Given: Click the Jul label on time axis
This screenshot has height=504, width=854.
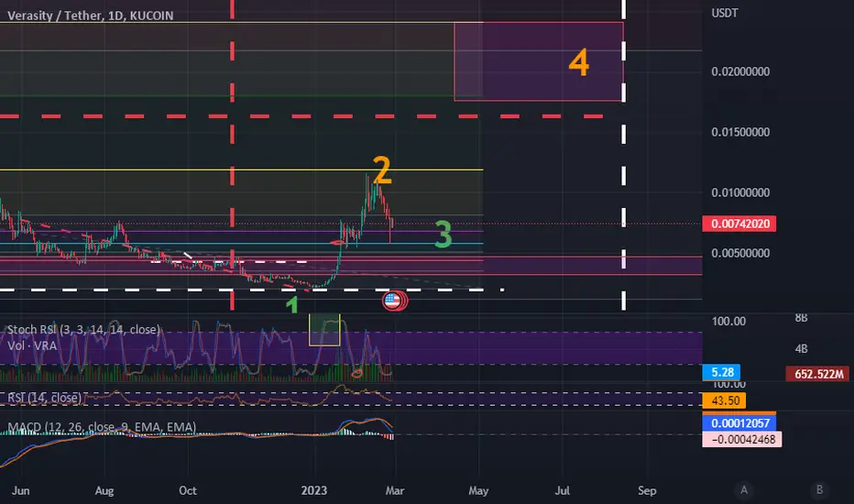Looking at the screenshot, I should coord(562,490).
